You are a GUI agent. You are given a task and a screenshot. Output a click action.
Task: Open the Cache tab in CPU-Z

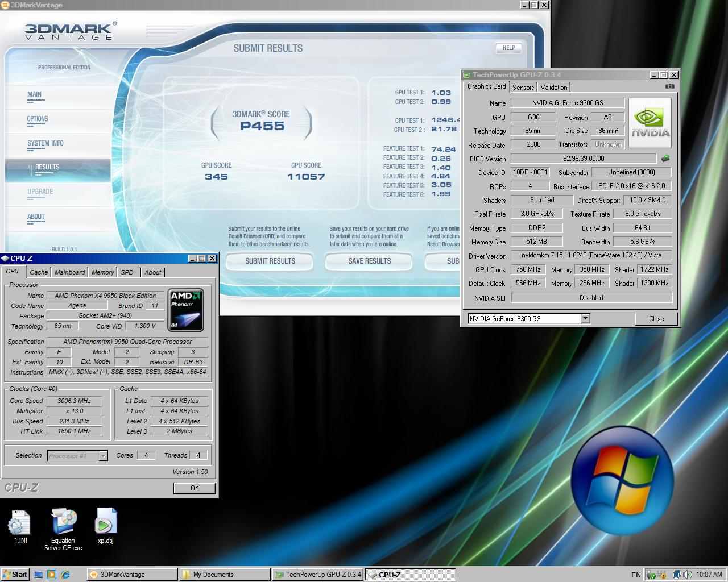pos(39,272)
